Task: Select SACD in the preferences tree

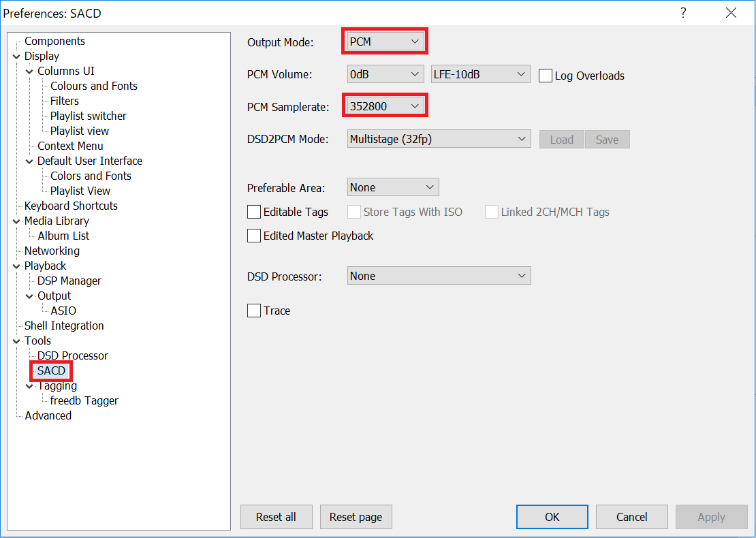Action: 51,370
